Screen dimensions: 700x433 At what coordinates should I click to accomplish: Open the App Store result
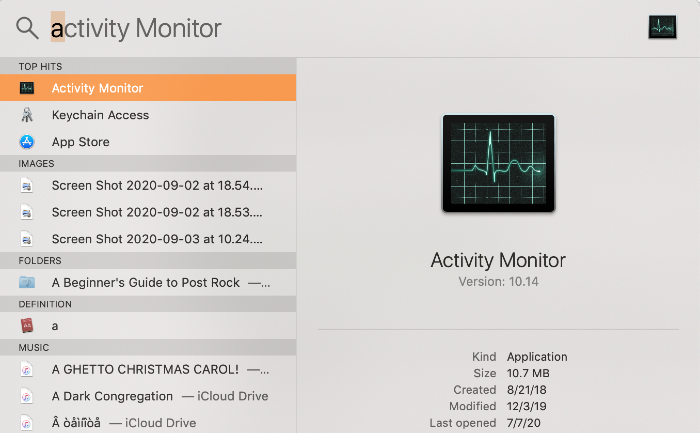tap(148, 142)
